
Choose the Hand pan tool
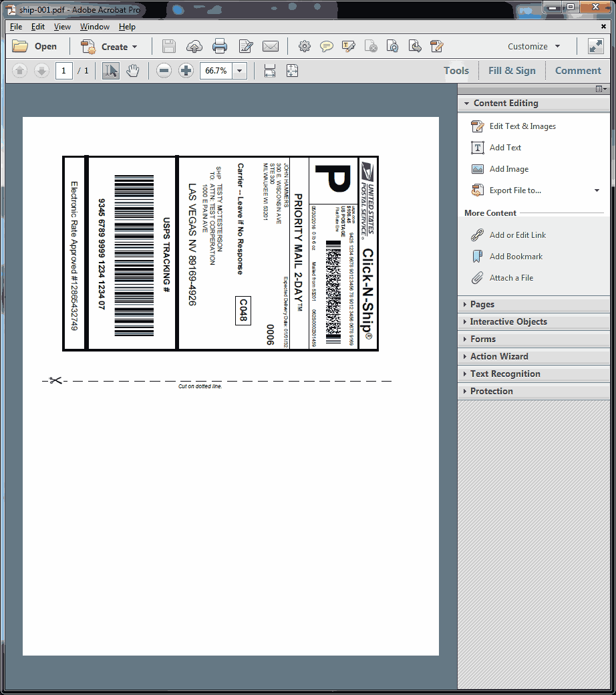[x=133, y=70]
